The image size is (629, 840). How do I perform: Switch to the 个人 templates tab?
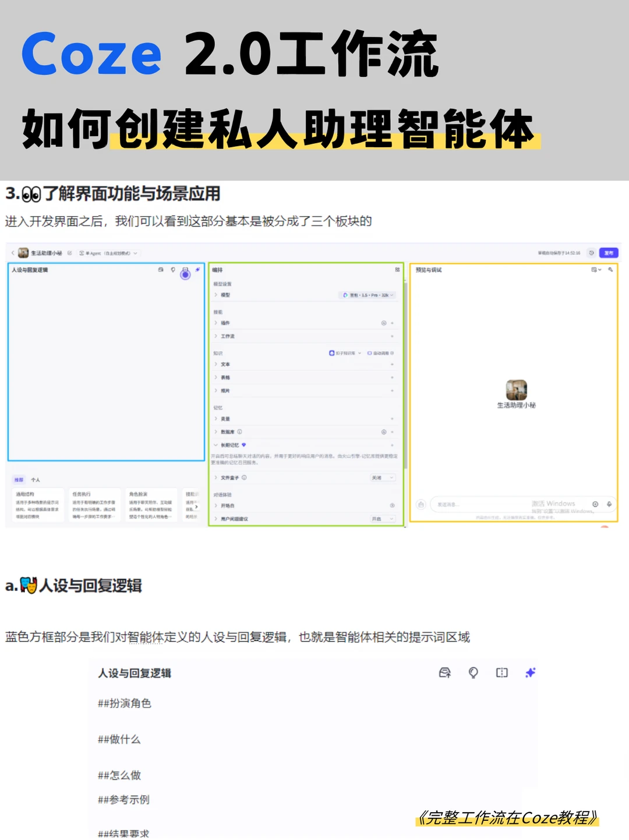(x=36, y=480)
